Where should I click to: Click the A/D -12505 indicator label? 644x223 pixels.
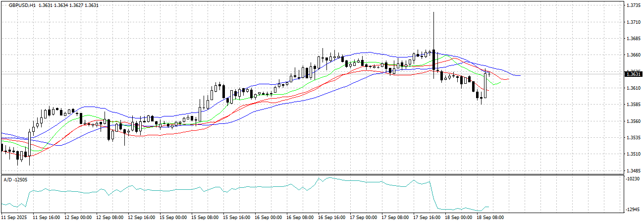tap(15, 179)
